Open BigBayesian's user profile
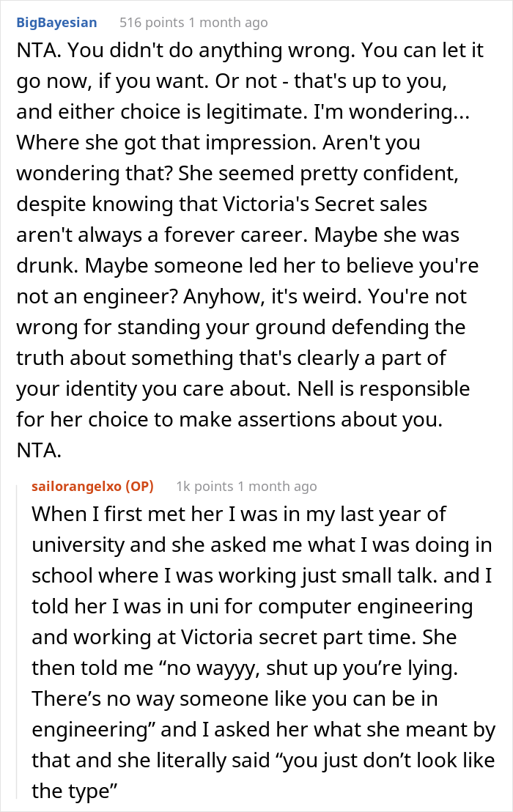Viewport: 513px width, 812px height. click(56, 23)
